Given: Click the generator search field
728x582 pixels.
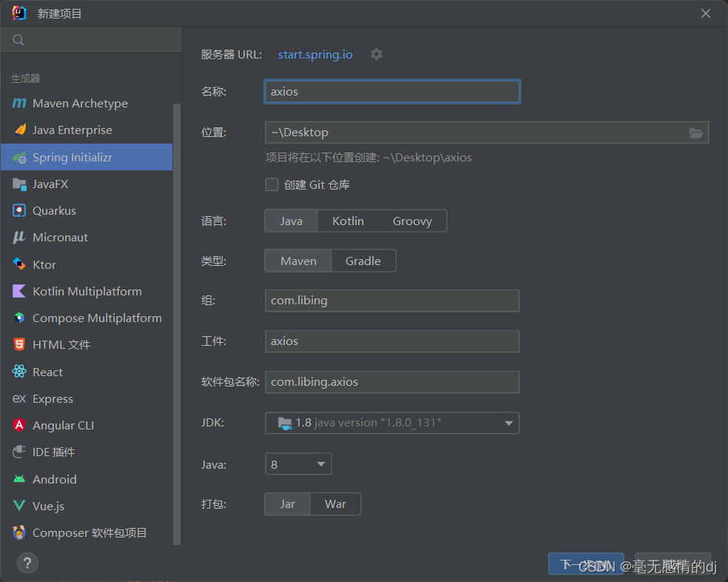Looking at the screenshot, I should pos(92,40).
